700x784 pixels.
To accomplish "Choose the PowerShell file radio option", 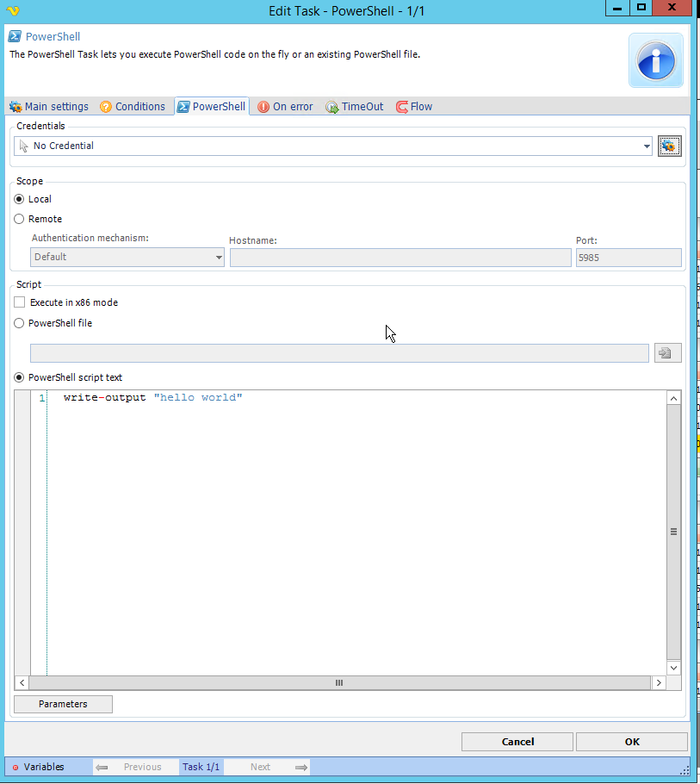I will pos(20,323).
